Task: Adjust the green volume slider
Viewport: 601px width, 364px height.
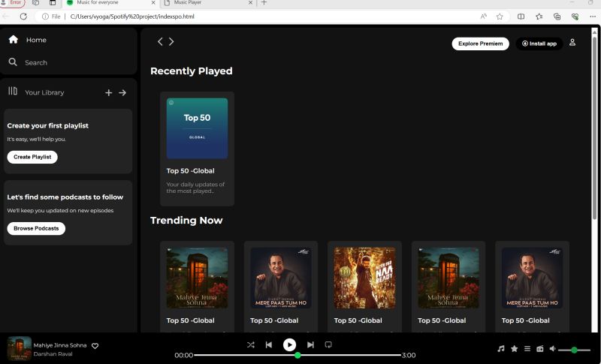Action: [574, 350]
